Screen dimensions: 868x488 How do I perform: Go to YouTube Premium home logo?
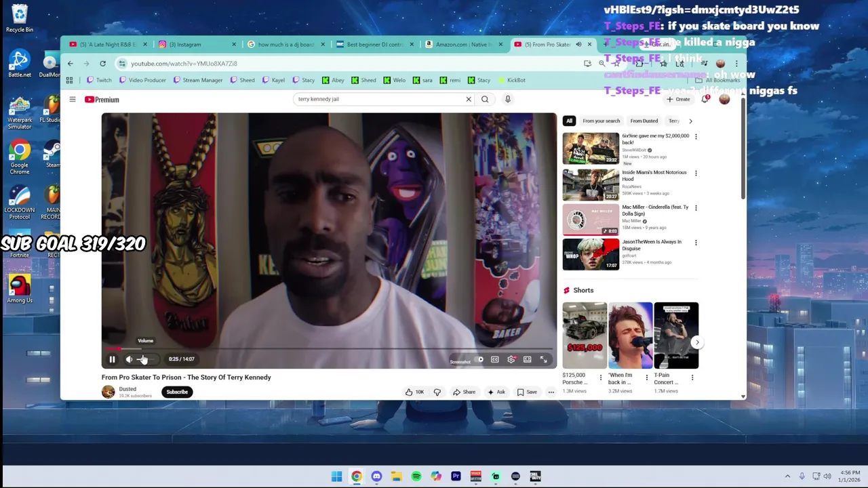pyautogui.click(x=102, y=100)
